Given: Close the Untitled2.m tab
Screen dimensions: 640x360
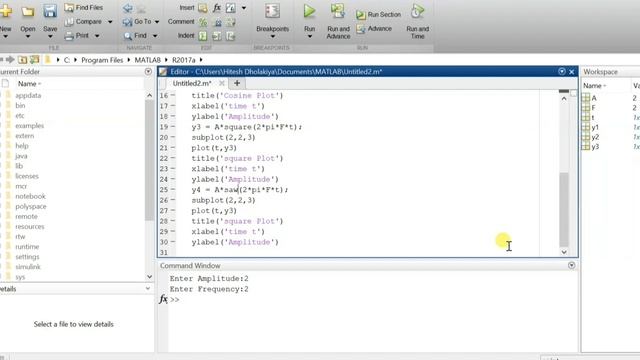Looking at the screenshot, I should (x=222, y=83).
